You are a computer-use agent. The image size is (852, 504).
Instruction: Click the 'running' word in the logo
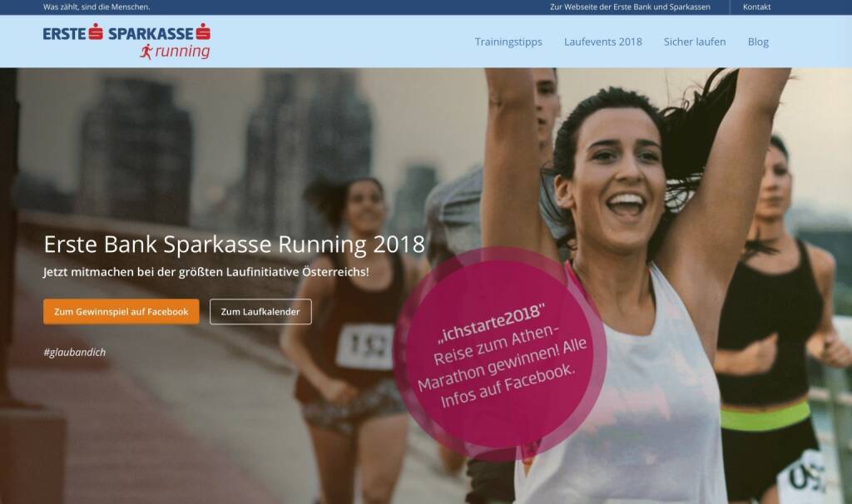coord(182,52)
